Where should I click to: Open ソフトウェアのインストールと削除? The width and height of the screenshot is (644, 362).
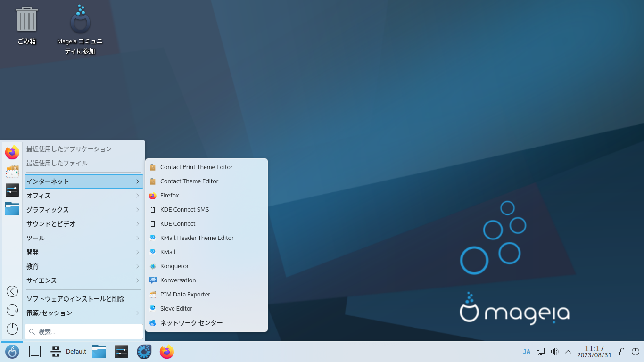[84, 299]
